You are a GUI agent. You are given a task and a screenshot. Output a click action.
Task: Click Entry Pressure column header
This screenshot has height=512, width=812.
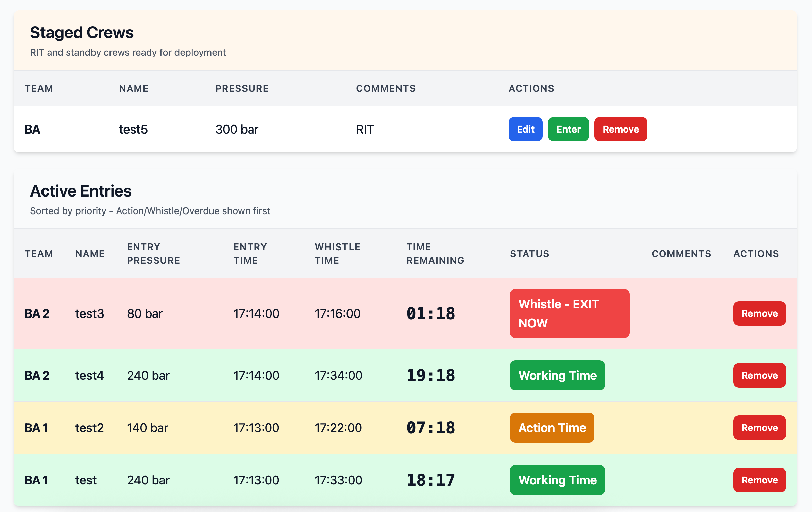(x=153, y=254)
